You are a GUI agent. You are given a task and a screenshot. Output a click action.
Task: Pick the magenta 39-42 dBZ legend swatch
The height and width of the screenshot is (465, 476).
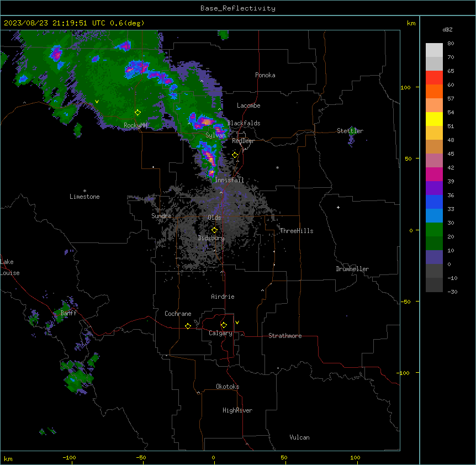coord(434,174)
